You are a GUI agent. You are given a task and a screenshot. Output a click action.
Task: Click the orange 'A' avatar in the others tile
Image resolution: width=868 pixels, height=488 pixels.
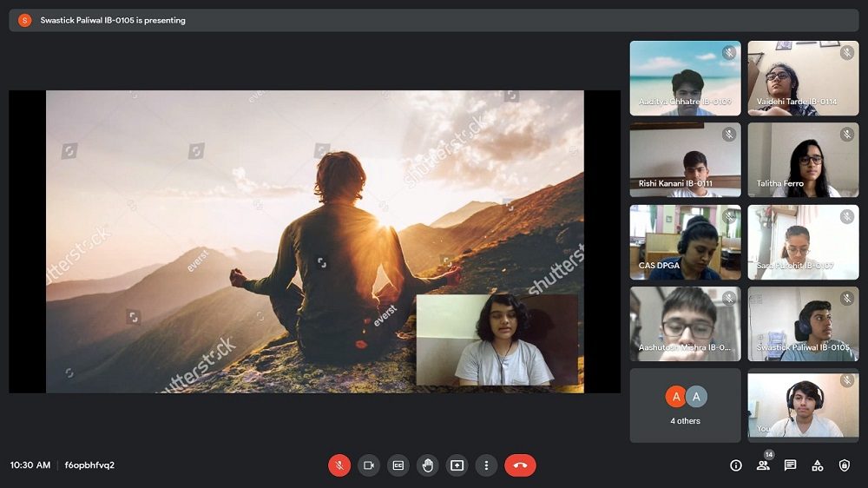(x=676, y=397)
